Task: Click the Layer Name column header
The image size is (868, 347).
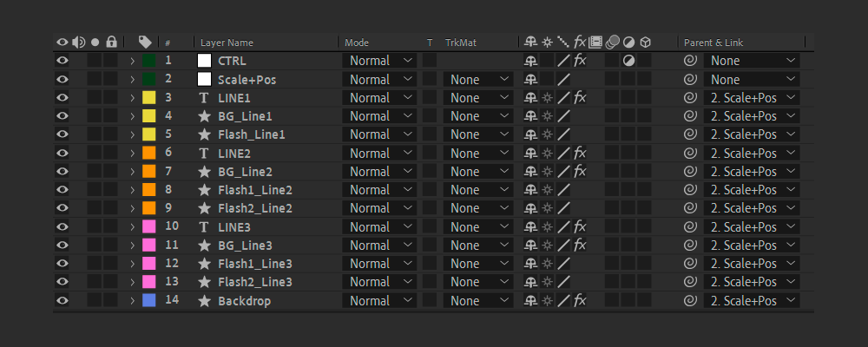Action: pyautogui.click(x=227, y=43)
